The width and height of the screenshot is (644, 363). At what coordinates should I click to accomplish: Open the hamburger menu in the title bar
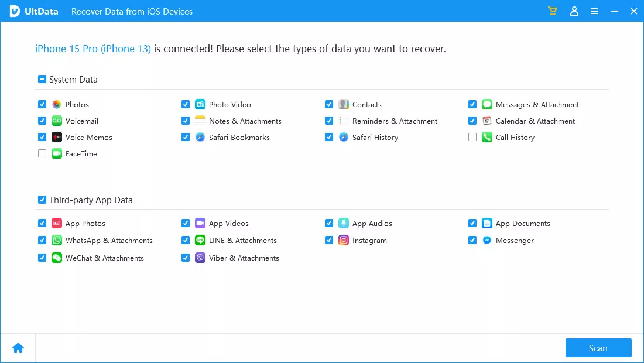(x=594, y=11)
